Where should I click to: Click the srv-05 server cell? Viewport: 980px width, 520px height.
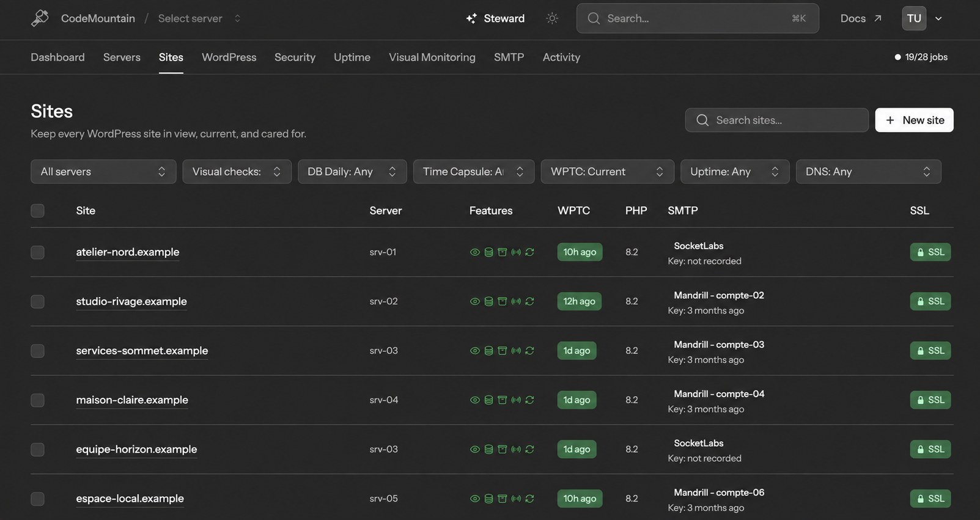(x=383, y=499)
